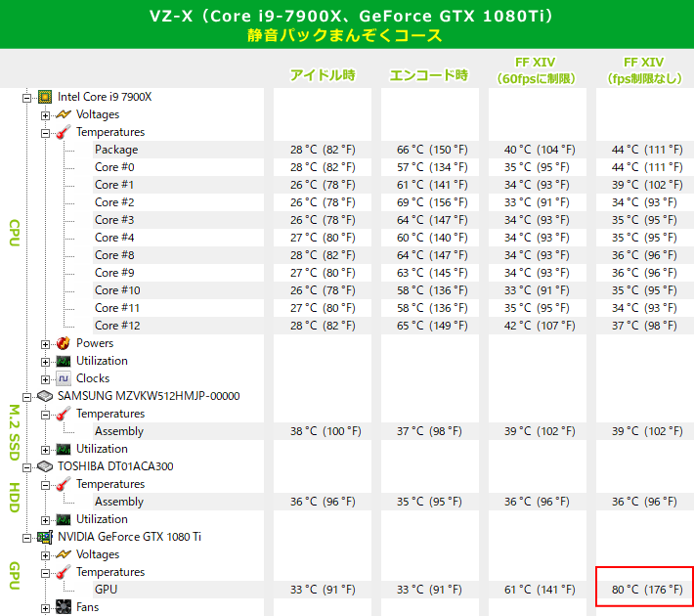
Task: Select the Core #0 row label
Action: pos(114,167)
